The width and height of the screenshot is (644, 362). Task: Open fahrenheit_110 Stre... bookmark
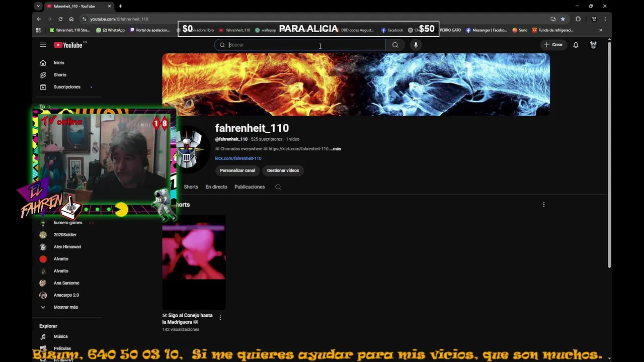pyautogui.click(x=69, y=30)
